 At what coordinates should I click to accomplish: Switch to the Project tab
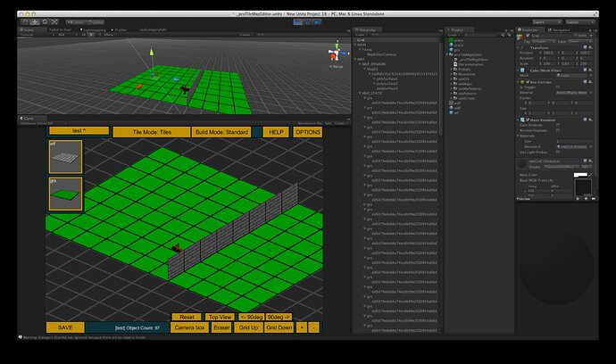[x=458, y=29]
